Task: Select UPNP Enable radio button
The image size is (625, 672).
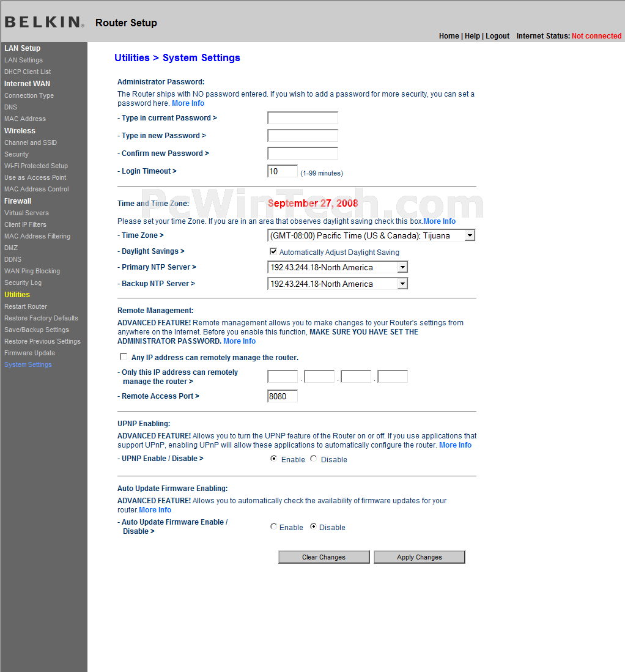Action: (273, 459)
